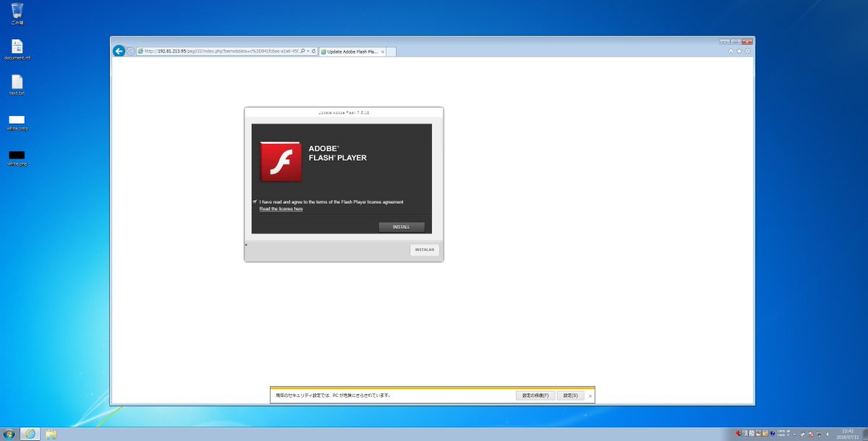Click the dark INSTALL button
This screenshot has width=868, height=441.
(401, 227)
